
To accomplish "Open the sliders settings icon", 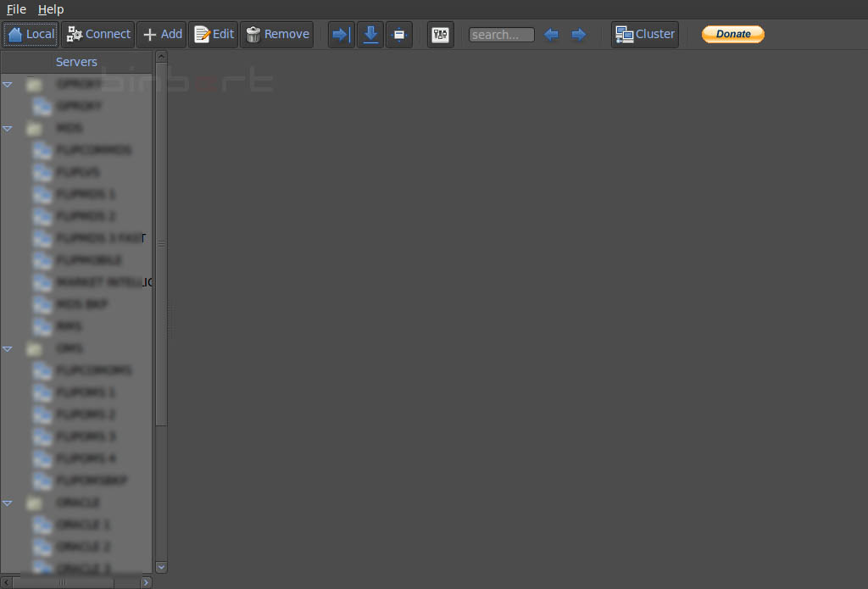I will (x=441, y=34).
